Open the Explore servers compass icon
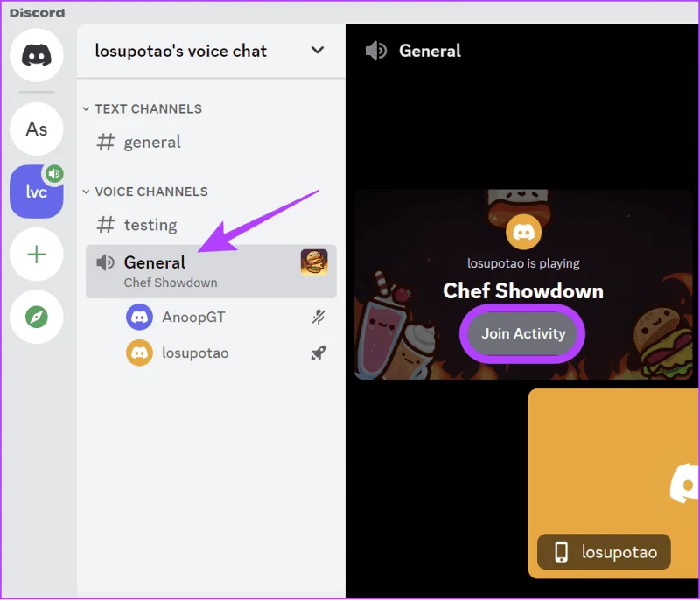 coord(36,317)
